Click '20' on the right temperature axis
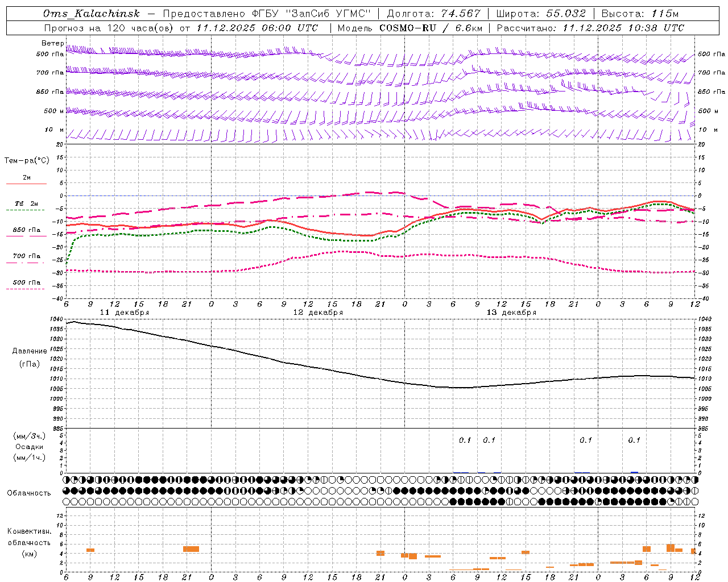728x582 pixels. 702,144
